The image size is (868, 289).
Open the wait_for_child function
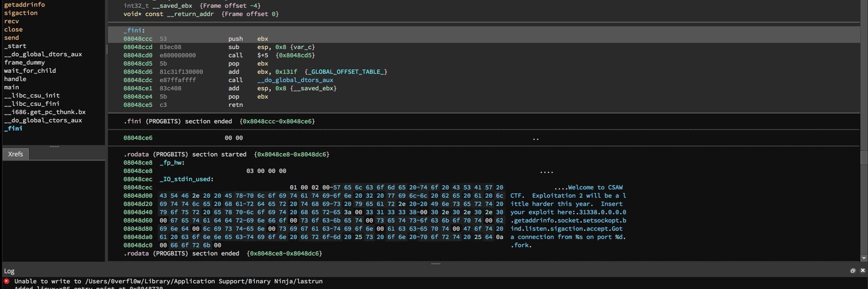tap(30, 71)
